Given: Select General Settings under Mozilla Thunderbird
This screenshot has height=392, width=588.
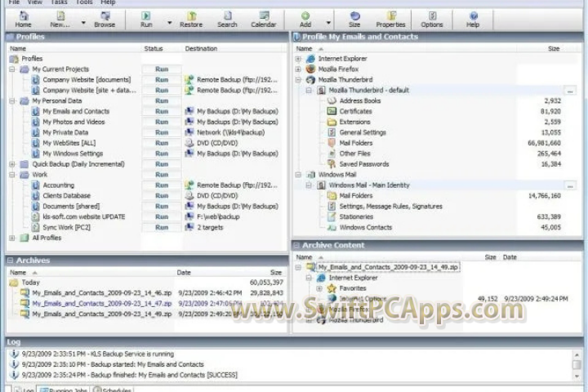Looking at the screenshot, I should [x=363, y=132].
